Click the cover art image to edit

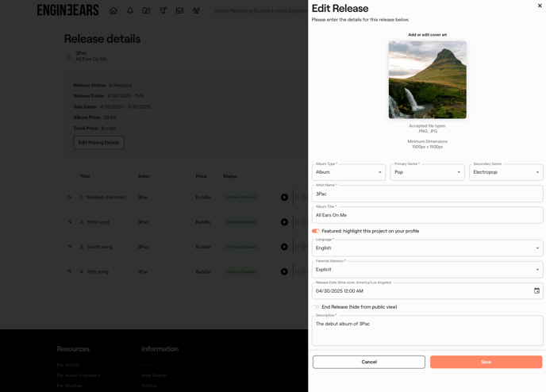coord(427,80)
